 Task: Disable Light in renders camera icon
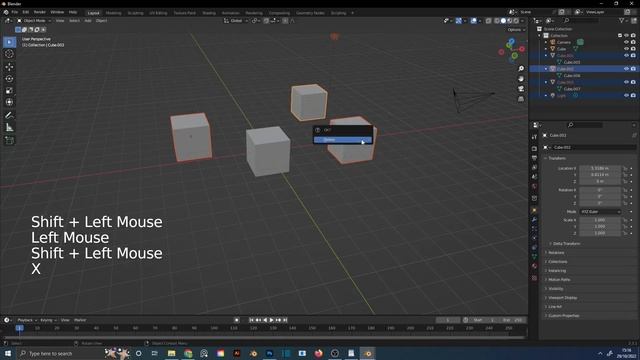coord(633,96)
